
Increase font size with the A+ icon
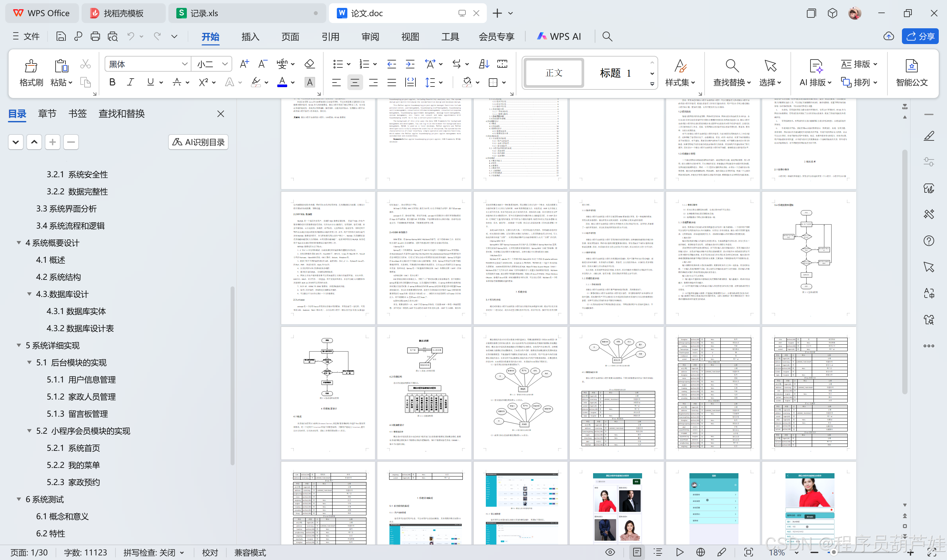[x=244, y=64]
